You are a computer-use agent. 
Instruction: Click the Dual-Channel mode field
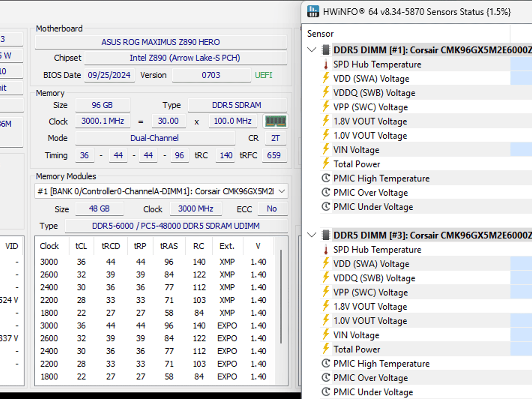(155, 138)
